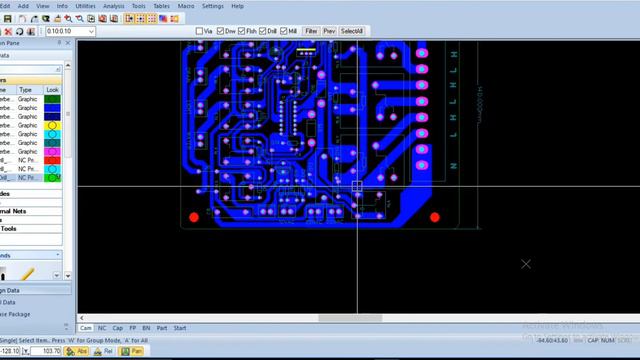Switch to the FP tab
The height and width of the screenshot is (360, 640).
tap(133, 328)
